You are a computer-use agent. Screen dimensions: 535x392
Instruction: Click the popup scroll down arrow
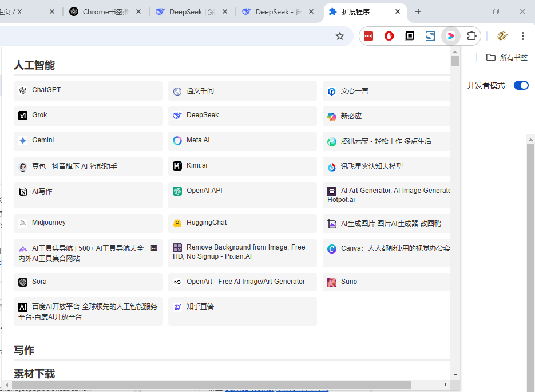click(x=455, y=375)
